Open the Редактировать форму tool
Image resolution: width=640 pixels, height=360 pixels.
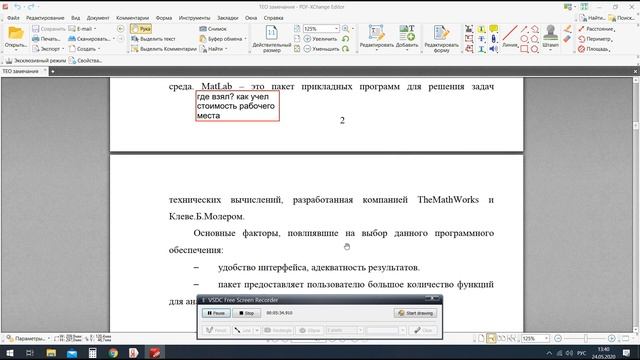441,39
